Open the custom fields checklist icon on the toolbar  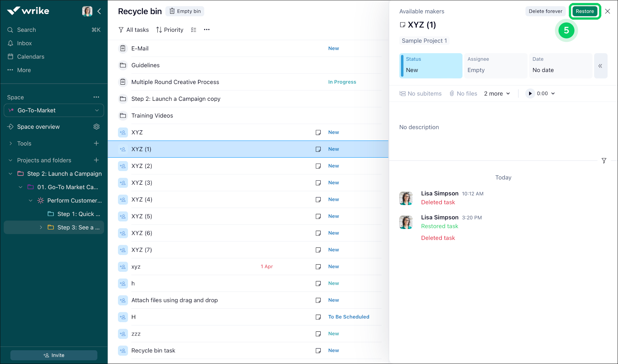pos(193,30)
